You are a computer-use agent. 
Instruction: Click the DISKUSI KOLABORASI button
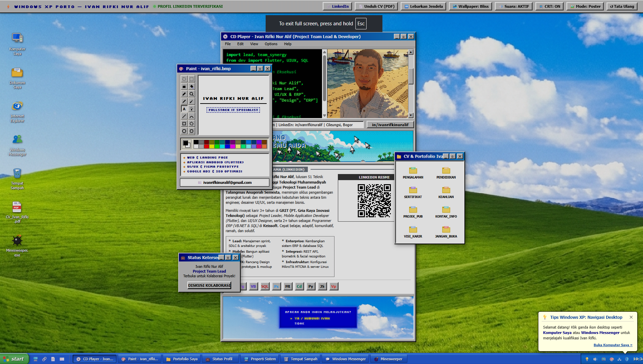pyautogui.click(x=209, y=285)
